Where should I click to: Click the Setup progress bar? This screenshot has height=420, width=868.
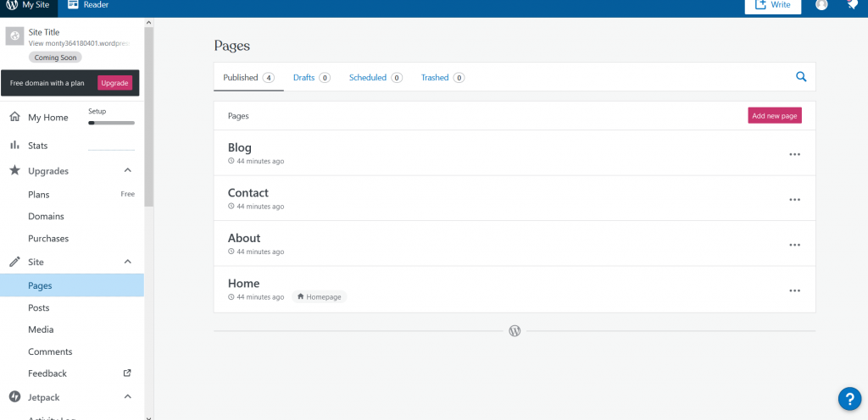point(111,123)
